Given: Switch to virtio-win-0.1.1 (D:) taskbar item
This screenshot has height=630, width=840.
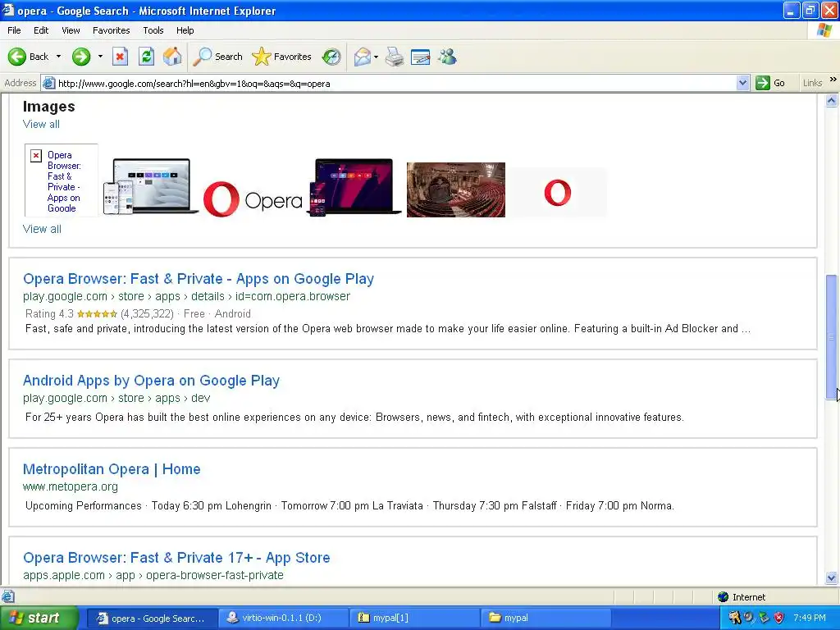Looking at the screenshot, I should point(284,618).
